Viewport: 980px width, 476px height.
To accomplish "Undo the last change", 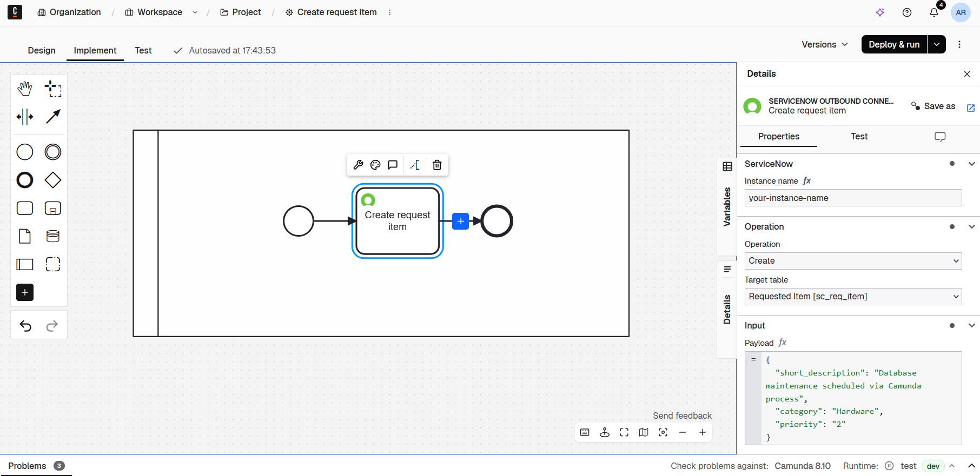I will 25,326.
